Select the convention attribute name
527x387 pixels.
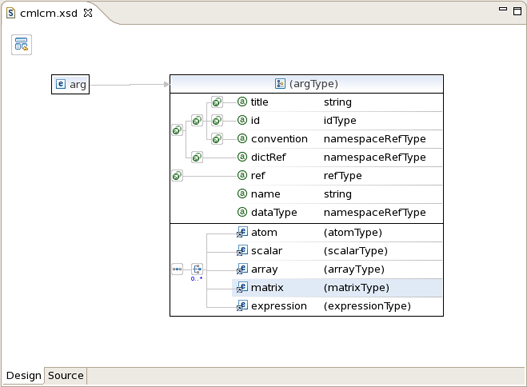tap(279, 139)
